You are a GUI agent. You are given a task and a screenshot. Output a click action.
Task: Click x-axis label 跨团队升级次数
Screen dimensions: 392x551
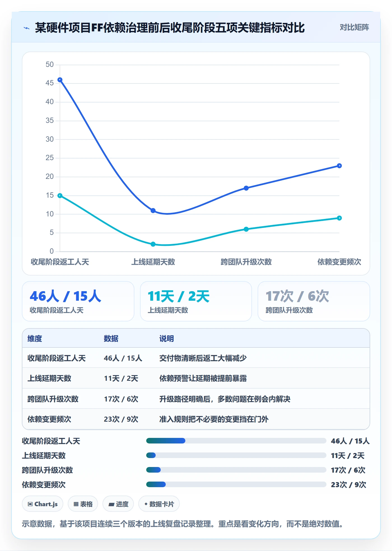(246, 262)
